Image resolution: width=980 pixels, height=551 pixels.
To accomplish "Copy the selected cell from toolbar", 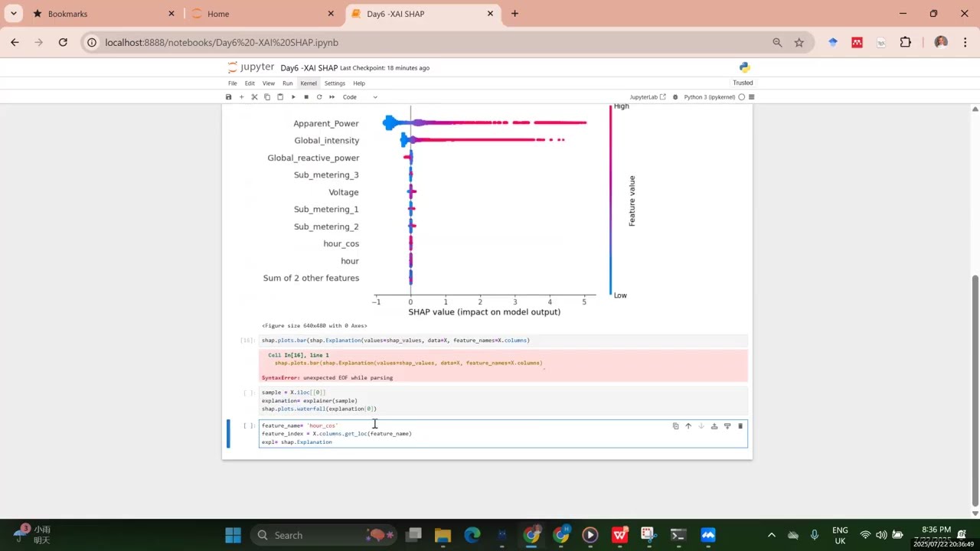I will click(x=267, y=97).
